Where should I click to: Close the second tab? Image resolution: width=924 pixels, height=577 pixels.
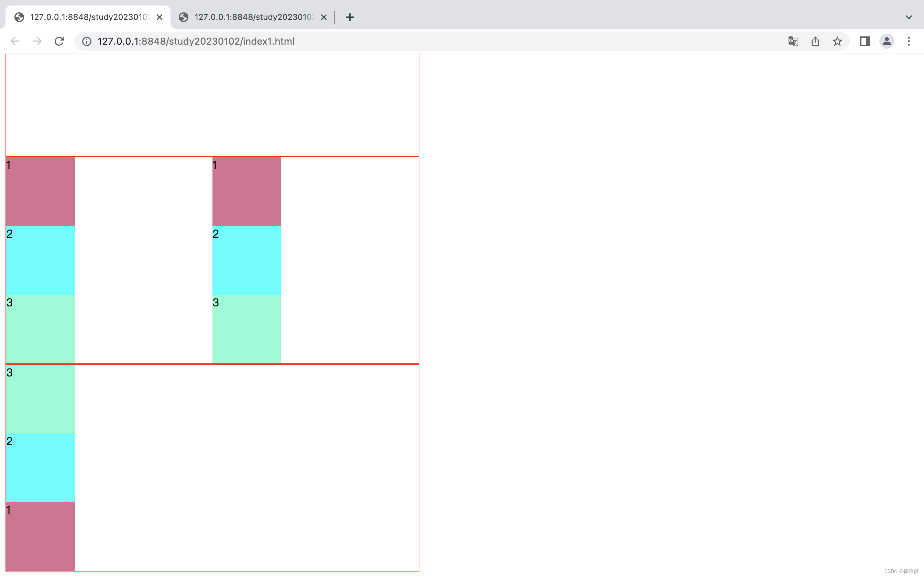324,17
